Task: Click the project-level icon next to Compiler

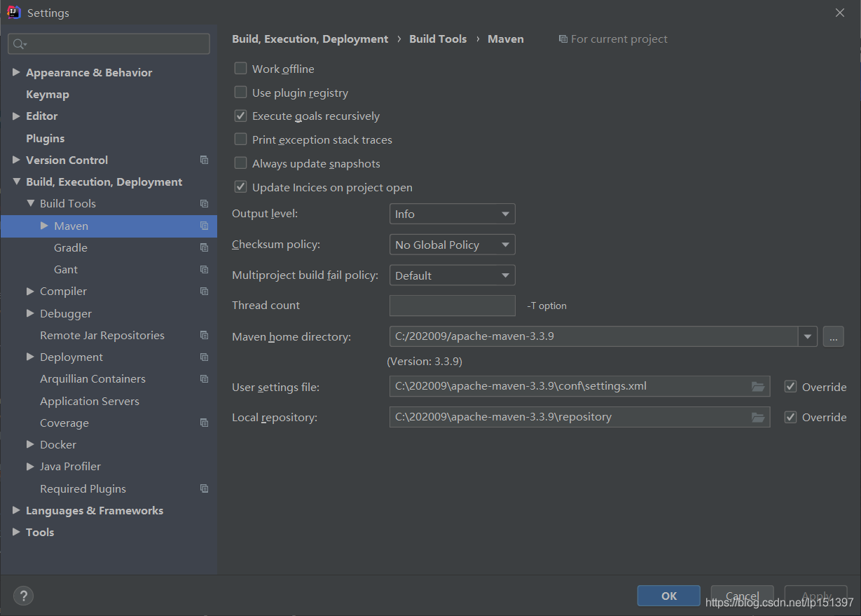Action: (x=204, y=291)
